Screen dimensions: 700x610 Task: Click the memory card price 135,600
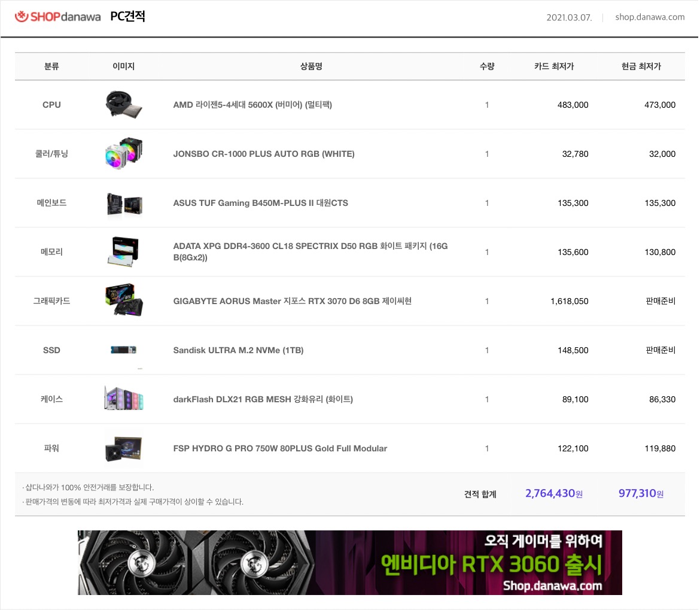[573, 252]
